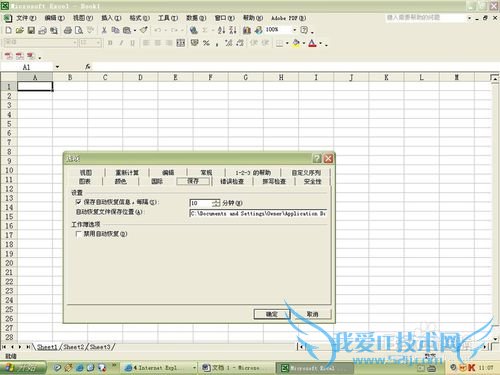
Task: Click the Print icon in toolbar
Action: click(67, 30)
